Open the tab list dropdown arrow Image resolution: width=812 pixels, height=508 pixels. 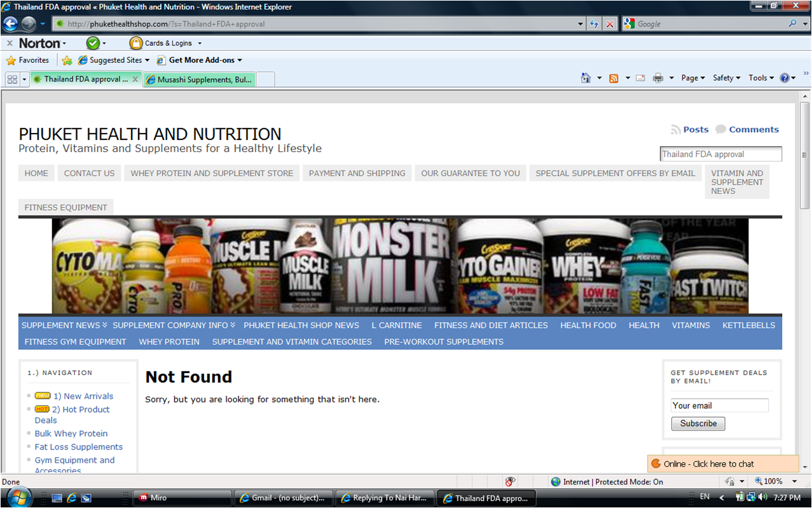coord(25,79)
